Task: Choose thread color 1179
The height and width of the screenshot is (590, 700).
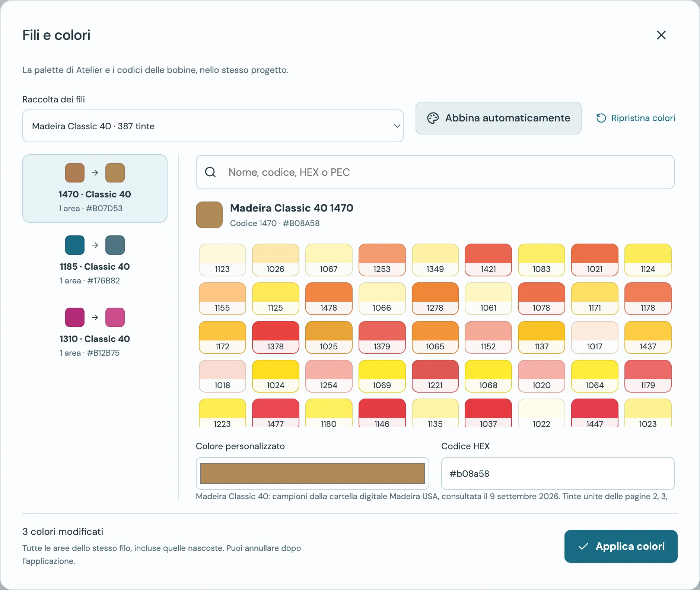Action: [648, 376]
